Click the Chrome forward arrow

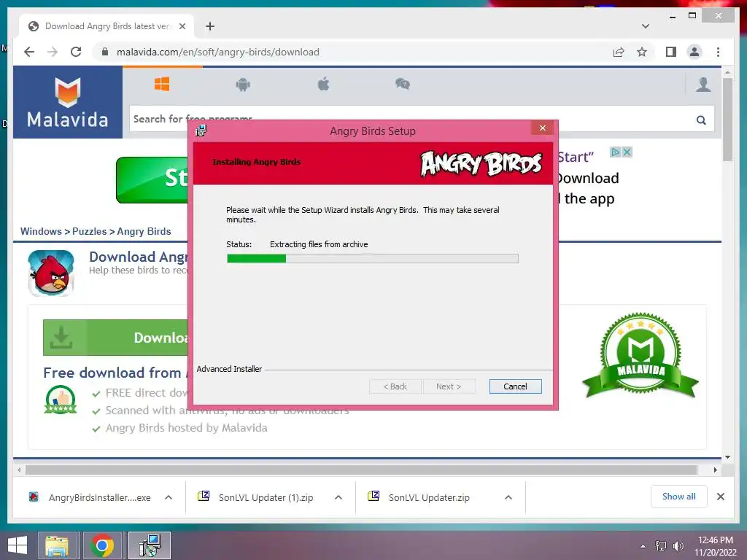click(x=53, y=52)
